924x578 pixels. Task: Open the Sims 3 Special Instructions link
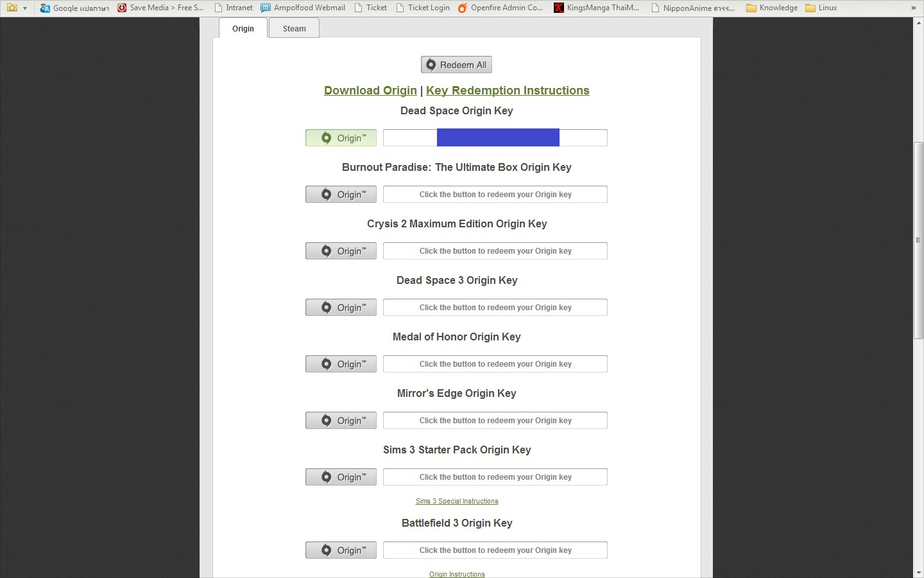click(457, 502)
